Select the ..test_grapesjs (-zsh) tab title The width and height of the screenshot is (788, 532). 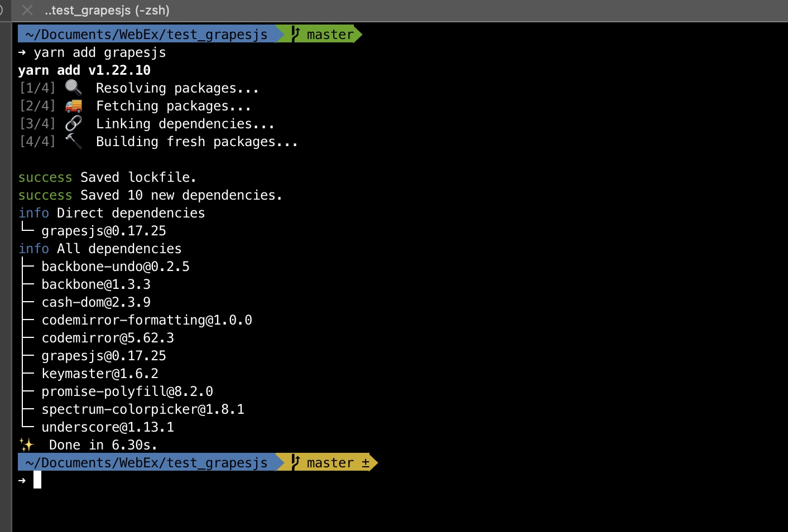click(x=107, y=10)
